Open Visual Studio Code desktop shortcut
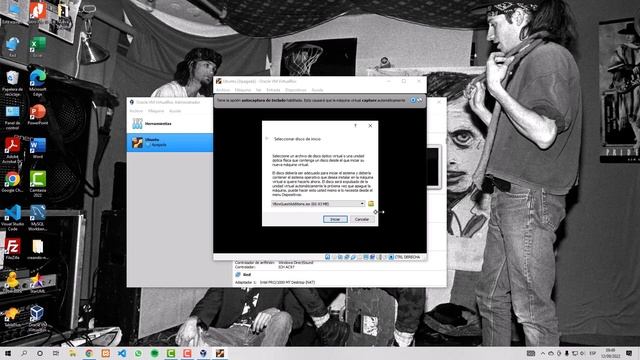Image resolution: width=640 pixels, height=360 pixels. [12, 218]
